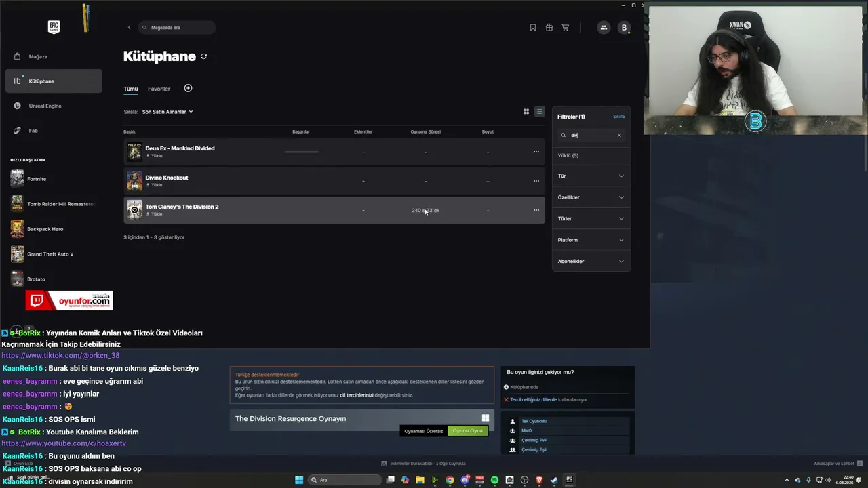
Task: Open the youtube.com/c/hoaxertv chat link
Action: tap(64, 443)
